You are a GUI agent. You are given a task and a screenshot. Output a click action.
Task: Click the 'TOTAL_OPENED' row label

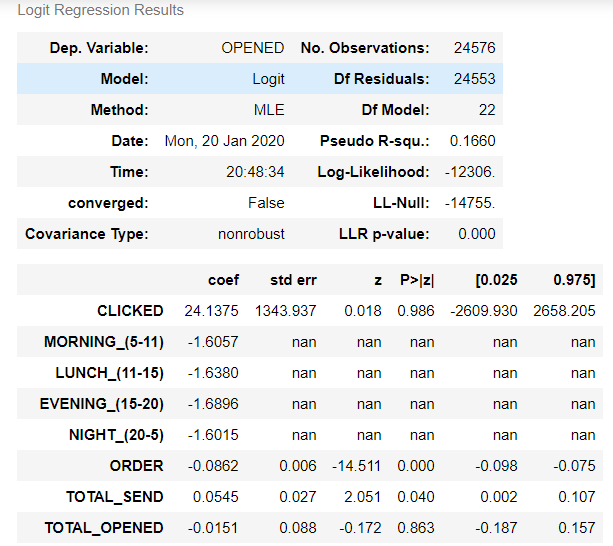click(x=104, y=528)
